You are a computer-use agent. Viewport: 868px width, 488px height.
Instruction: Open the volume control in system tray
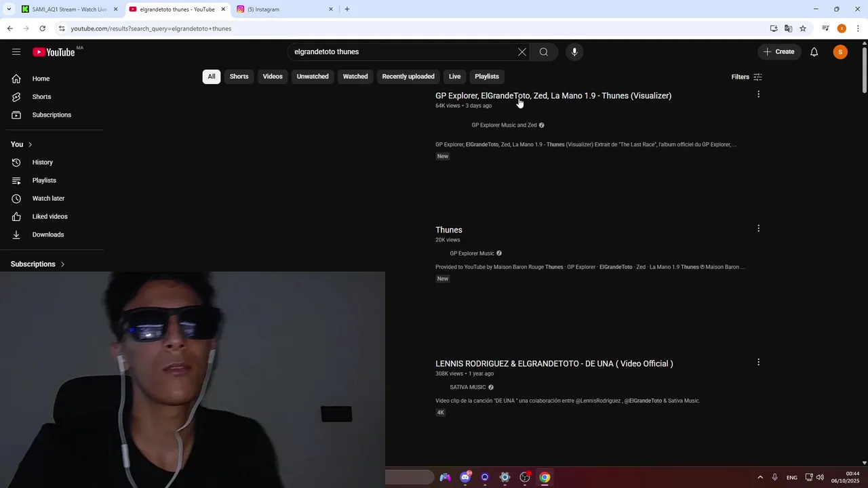[821, 477]
